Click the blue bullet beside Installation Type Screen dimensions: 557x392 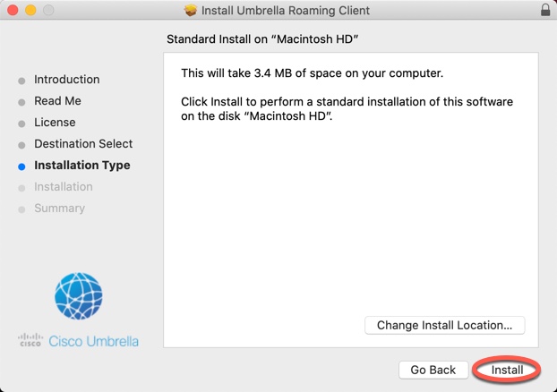[x=21, y=166]
